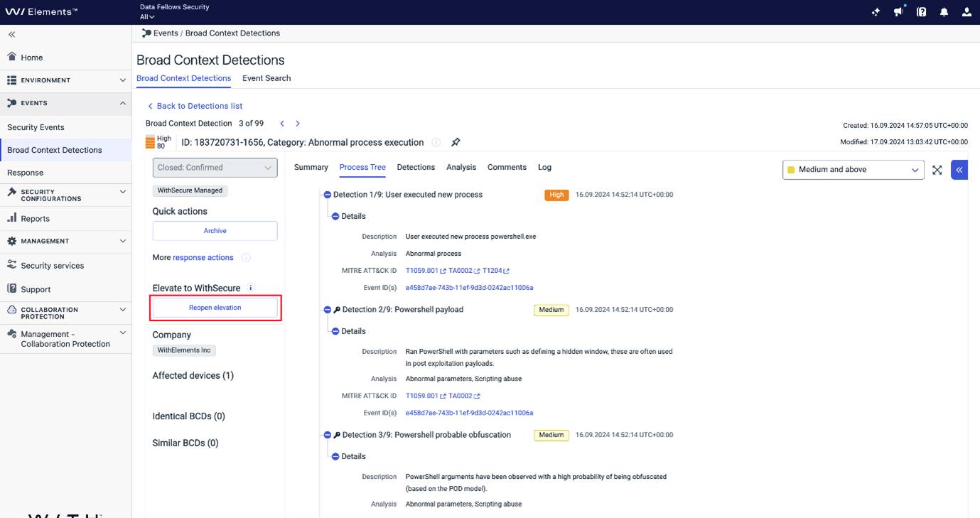Open T1059.001 external link in Detection 1

426,271
